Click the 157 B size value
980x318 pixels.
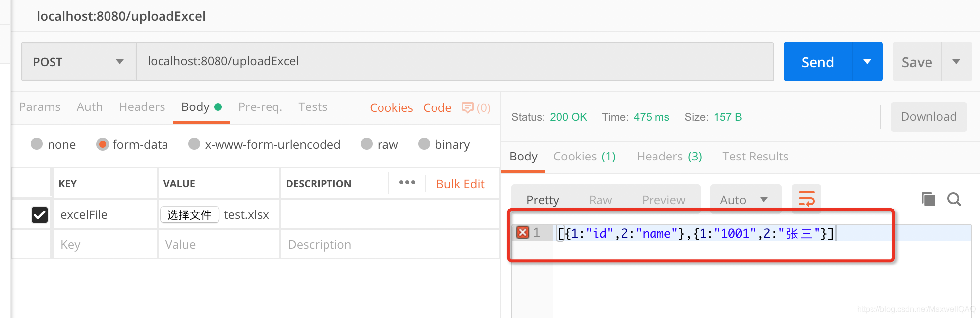coord(728,117)
